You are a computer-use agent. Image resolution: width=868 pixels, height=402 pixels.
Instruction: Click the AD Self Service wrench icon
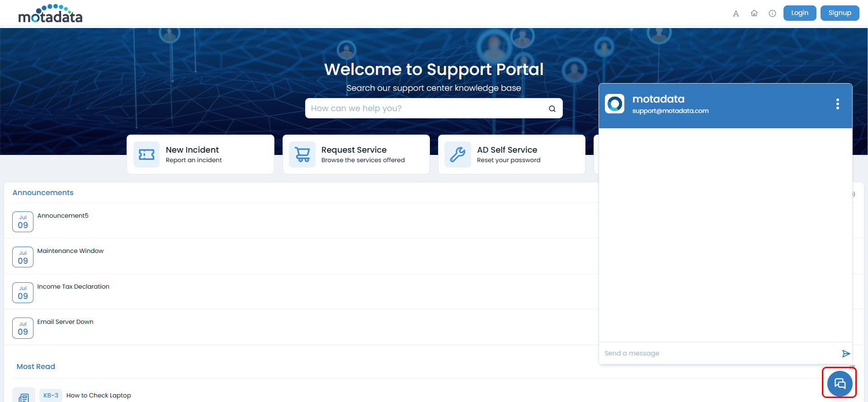click(x=458, y=155)
